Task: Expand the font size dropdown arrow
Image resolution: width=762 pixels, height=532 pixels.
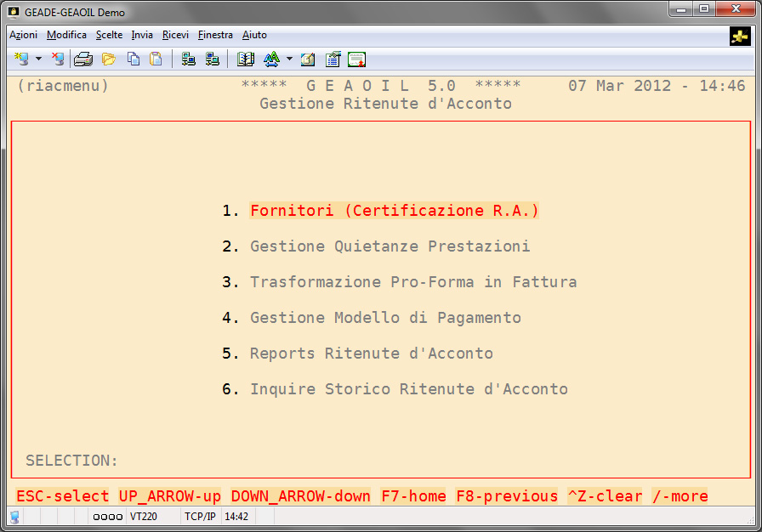Action: [x=289, y=59]
